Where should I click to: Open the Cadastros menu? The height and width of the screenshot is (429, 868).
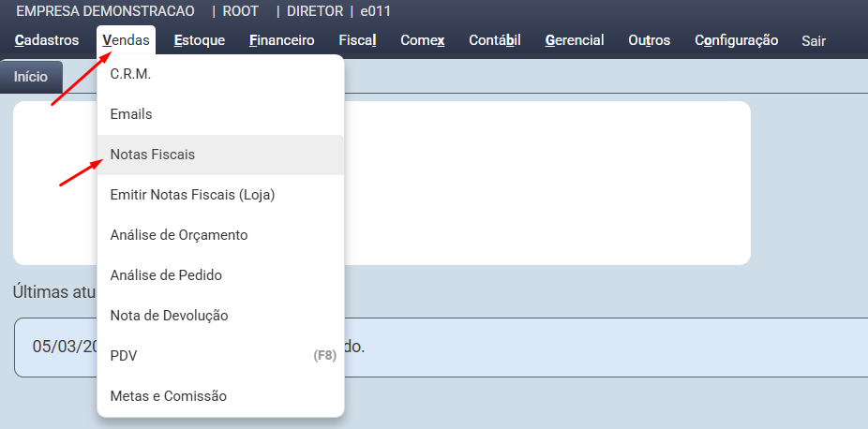click(47, 40)
